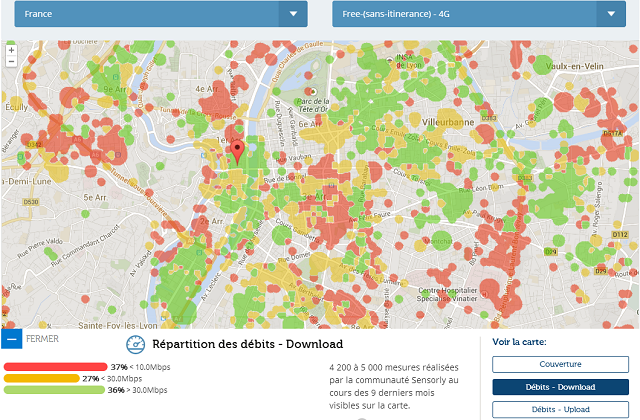The width and height of the screenshot is (640, 420).
Task: Select the Débits - Download map
Action: point(560,387)
